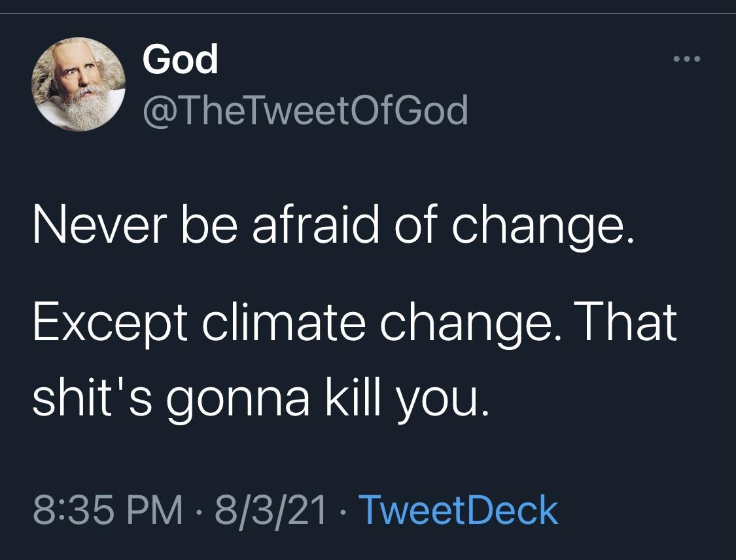Open the tweet's more options menu
This screenshot has width=736, height=560.
click(688, 60)
